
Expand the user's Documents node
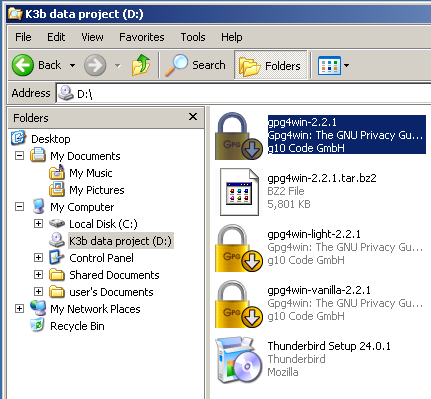coord(39,292)
